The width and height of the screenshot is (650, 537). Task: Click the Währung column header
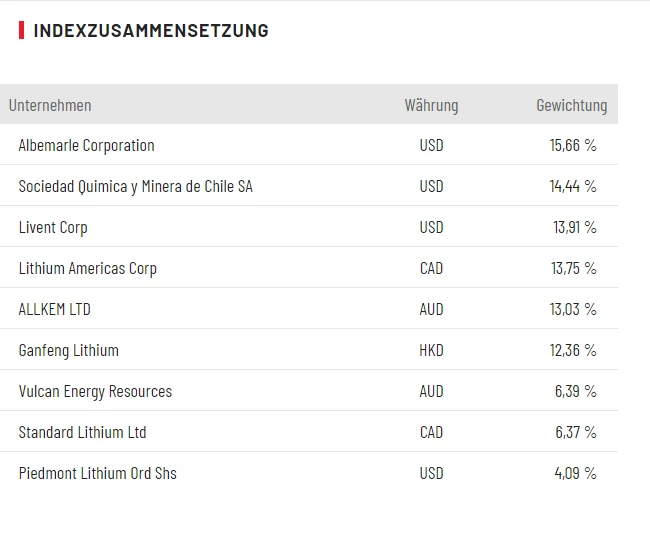pos(431,105)
